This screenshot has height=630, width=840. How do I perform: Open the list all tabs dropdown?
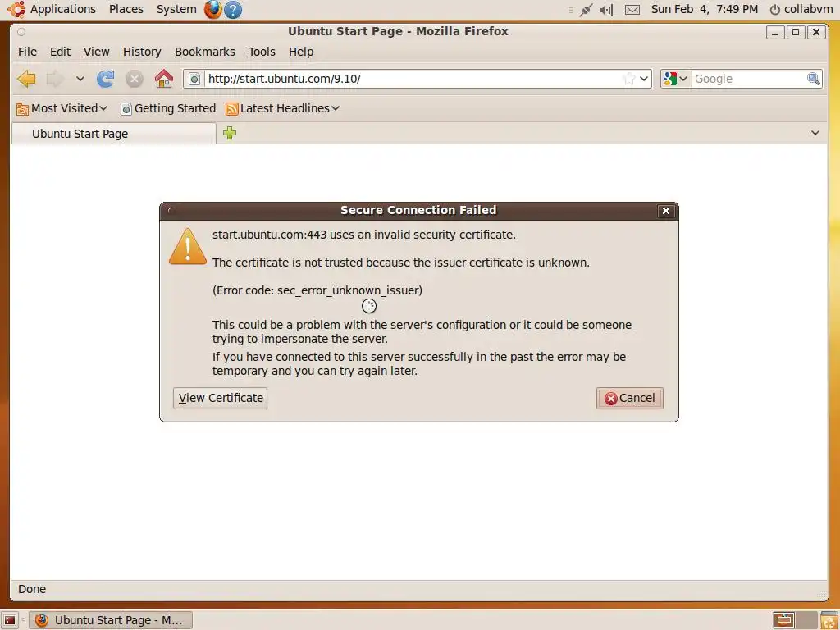815,133
